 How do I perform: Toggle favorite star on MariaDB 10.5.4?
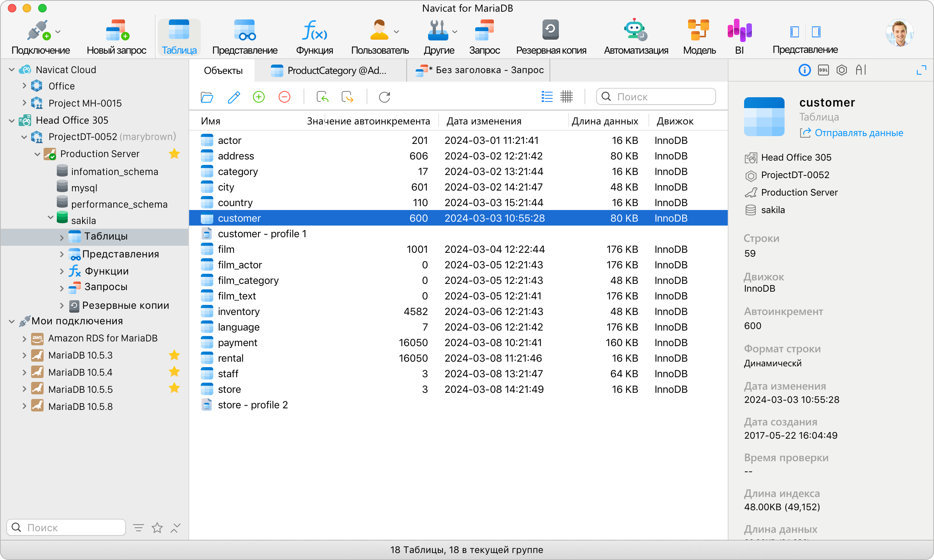pos(174,372)
